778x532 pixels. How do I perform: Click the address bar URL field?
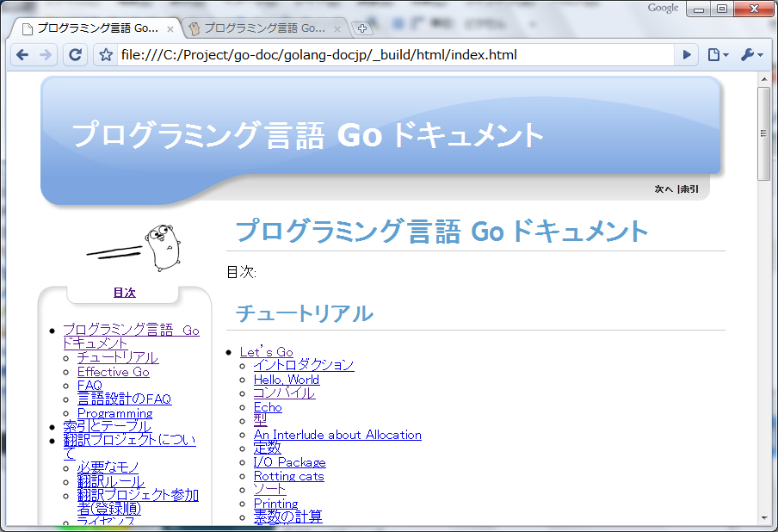click(x=394, y=54)
